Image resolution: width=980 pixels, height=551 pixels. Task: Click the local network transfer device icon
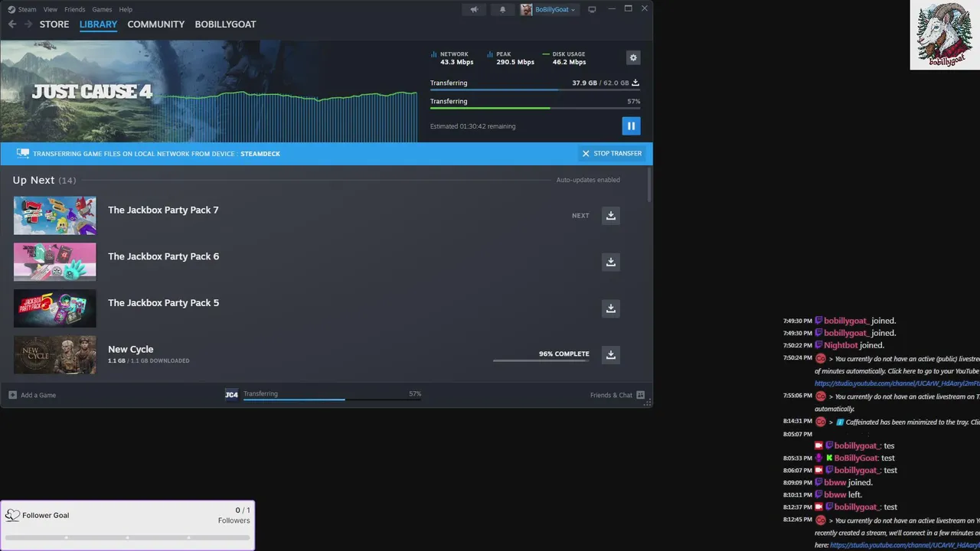(x=23, y=154)
